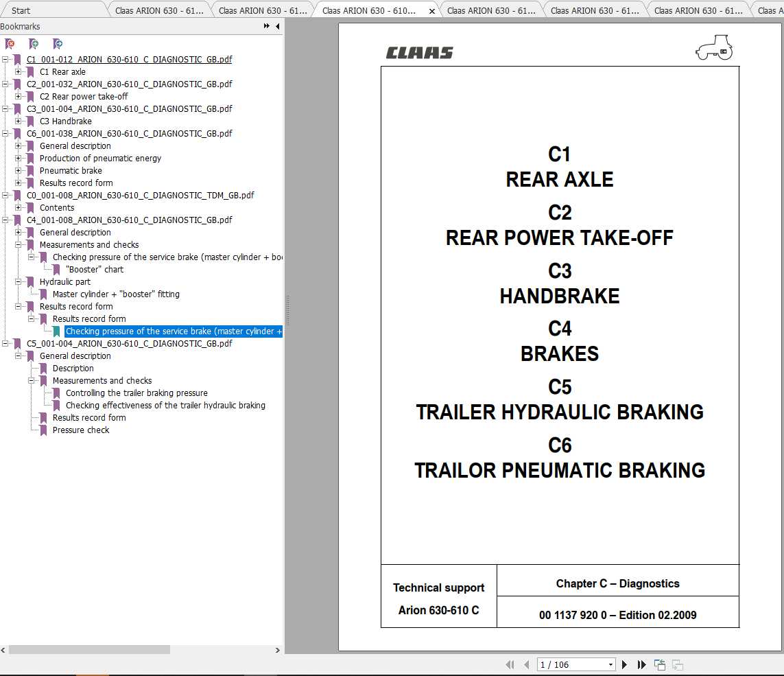
Task: Open C0_001-008_ARION DIAGNOSTIC_TDM_GB.pdf bookmark
Action: [140, 195]
